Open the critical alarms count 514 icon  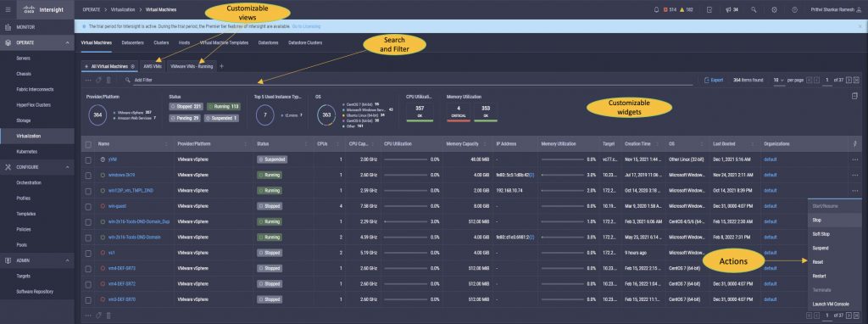[670, 9]
